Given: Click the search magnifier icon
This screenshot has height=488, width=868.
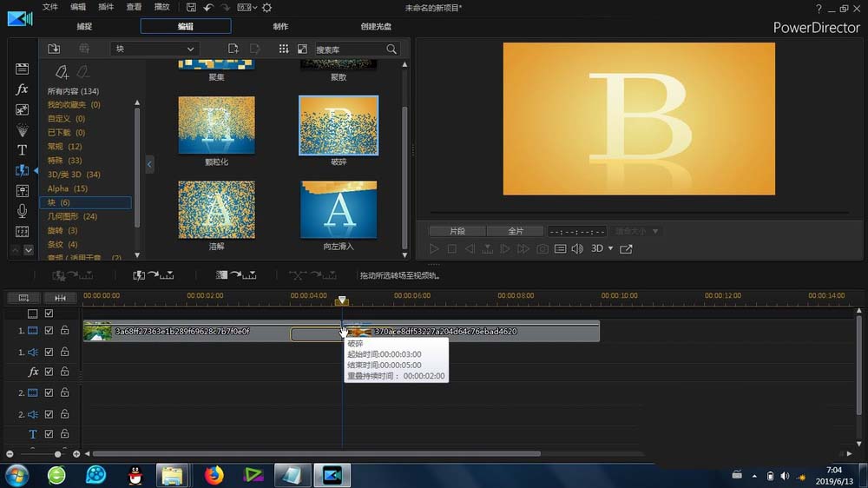Looking at the screenshot, I should [391, 49].
